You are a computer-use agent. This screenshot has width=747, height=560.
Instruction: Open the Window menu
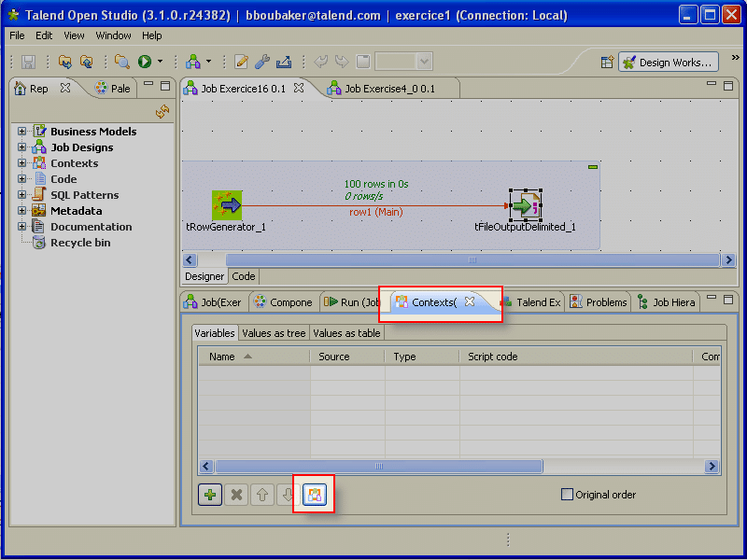click(x=113, y=35)
